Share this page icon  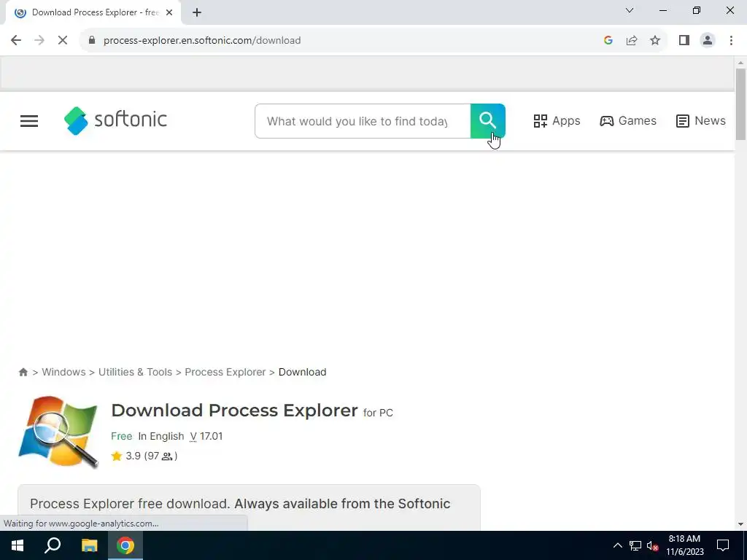coord(632,41)
